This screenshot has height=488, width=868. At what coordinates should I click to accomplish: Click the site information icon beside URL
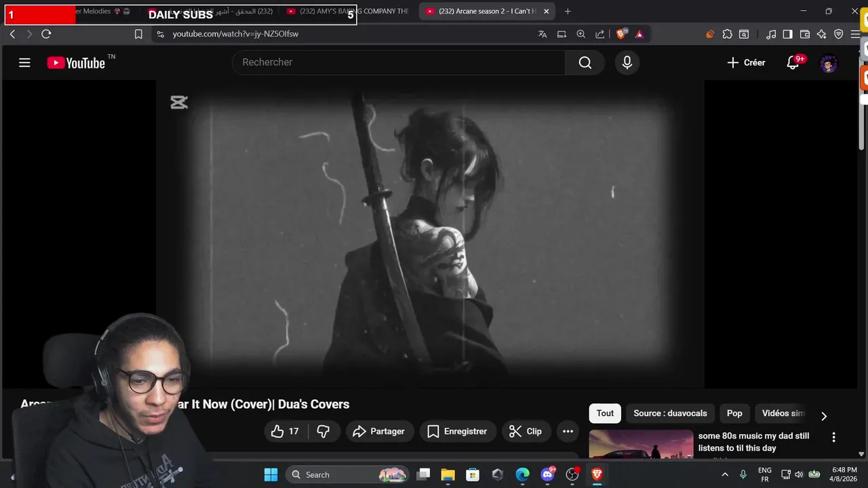click(160, 34)
